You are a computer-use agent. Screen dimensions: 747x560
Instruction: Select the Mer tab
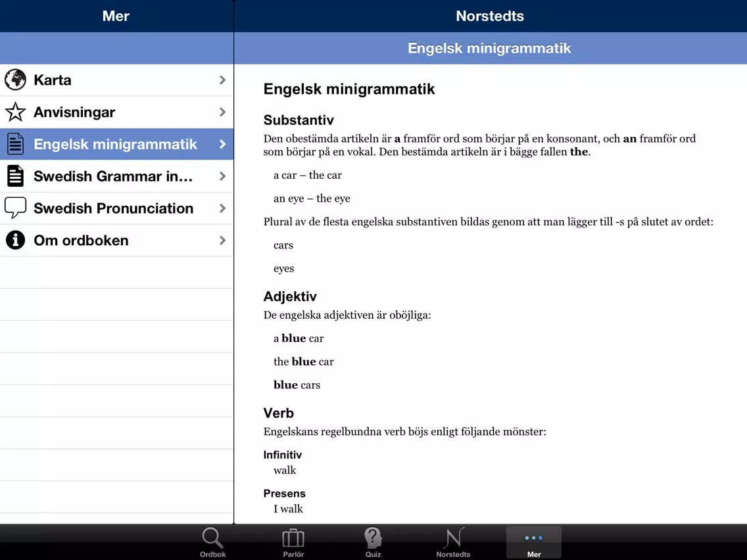[533, 542]
